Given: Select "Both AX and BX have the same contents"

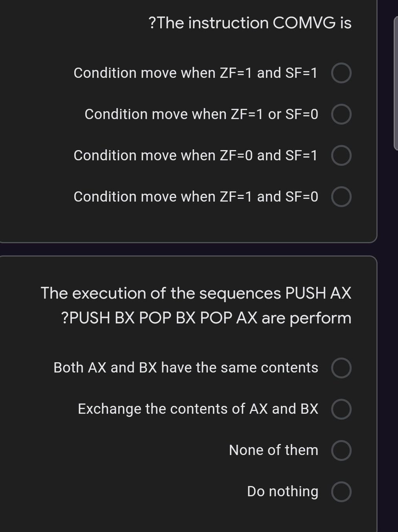Looking at the screenshot, I should 341,368.
